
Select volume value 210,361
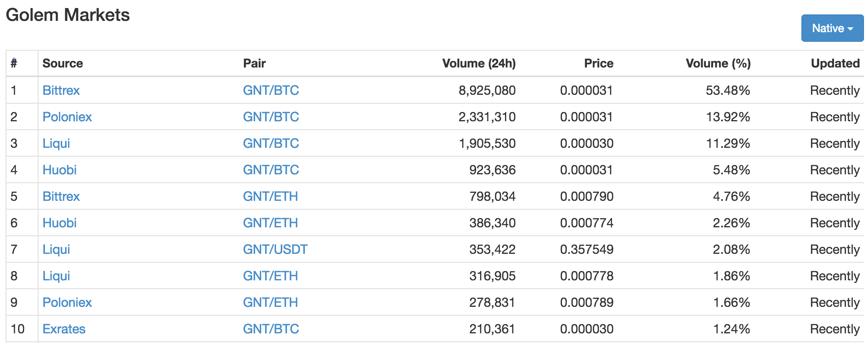[x=493, y=329]
